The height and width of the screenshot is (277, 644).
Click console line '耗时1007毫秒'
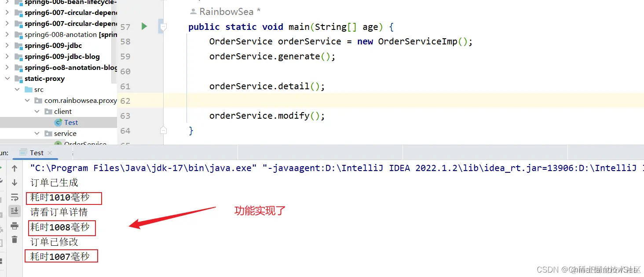coord(60,256)
